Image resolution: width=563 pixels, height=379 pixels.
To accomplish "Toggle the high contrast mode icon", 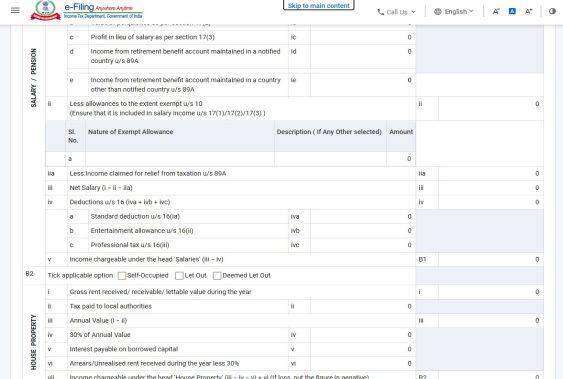I will pos(552,11).
